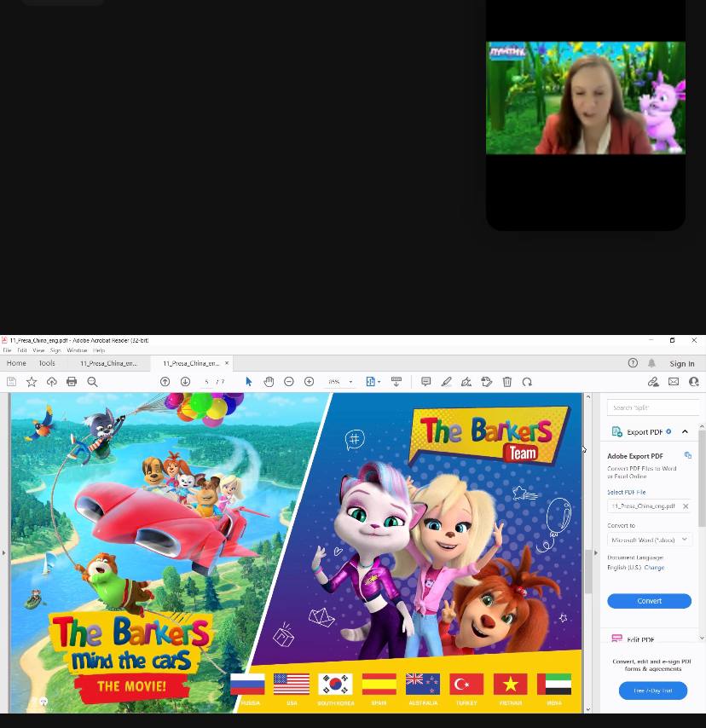706x728 pixels.
Task: Add the document to starred with star icon
Action: [32, 382]
